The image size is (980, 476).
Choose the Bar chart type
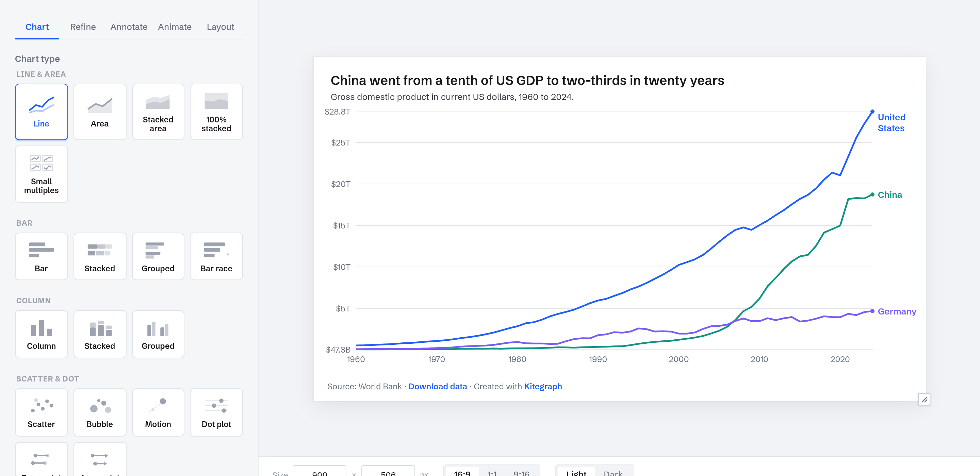tap(41, 256)
